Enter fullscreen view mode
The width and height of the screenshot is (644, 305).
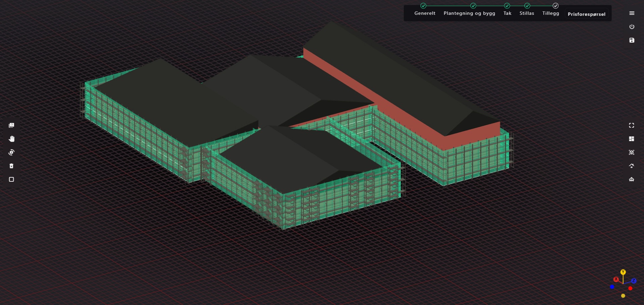(x=631, y=125)
